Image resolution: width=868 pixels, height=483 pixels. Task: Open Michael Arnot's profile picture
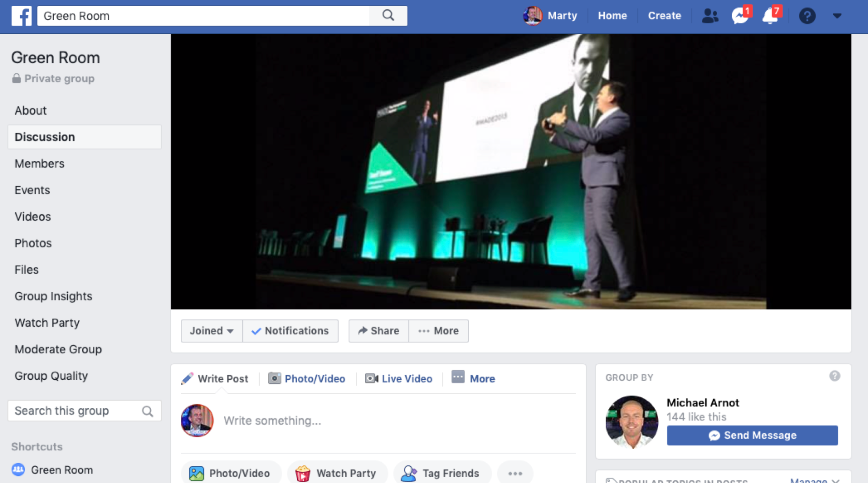[632, 421]
